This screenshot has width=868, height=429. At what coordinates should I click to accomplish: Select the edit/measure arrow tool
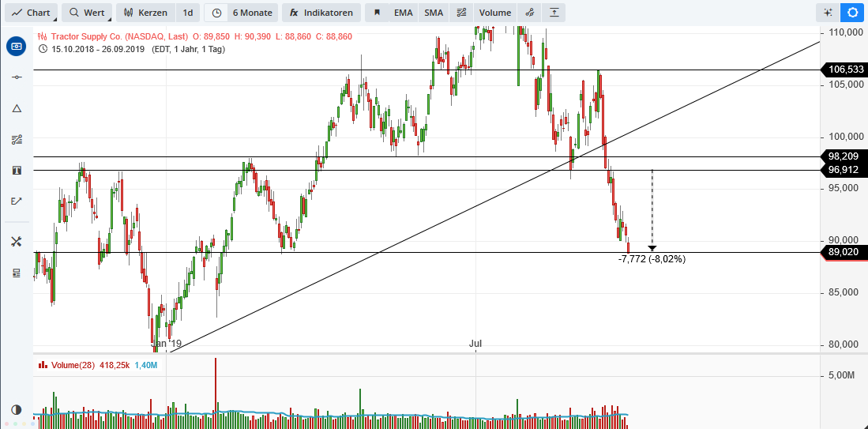coord(17,201)
